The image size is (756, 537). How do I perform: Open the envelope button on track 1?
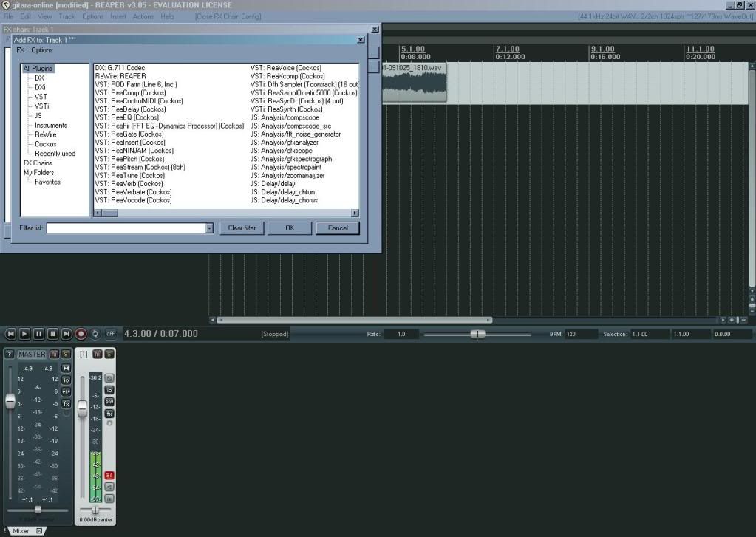[109, 402]
